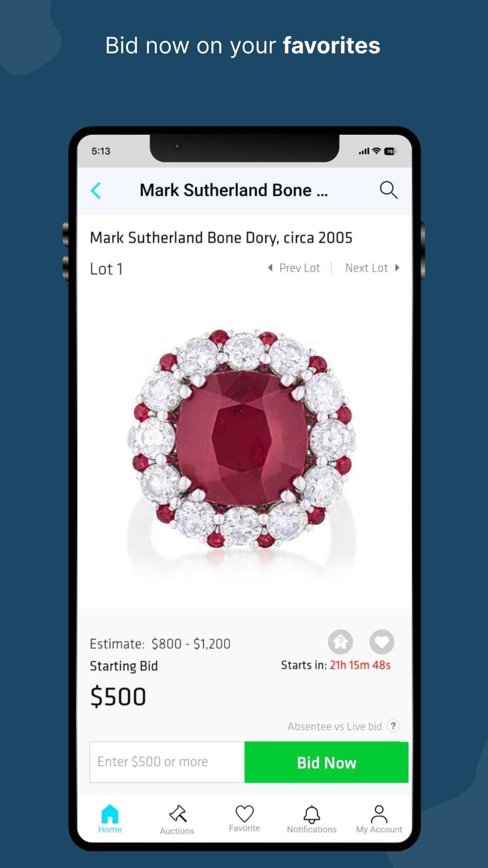The height and width of the screenshot is (868, 488).
Task: Open the My Account tab
Action: point(379,819)
